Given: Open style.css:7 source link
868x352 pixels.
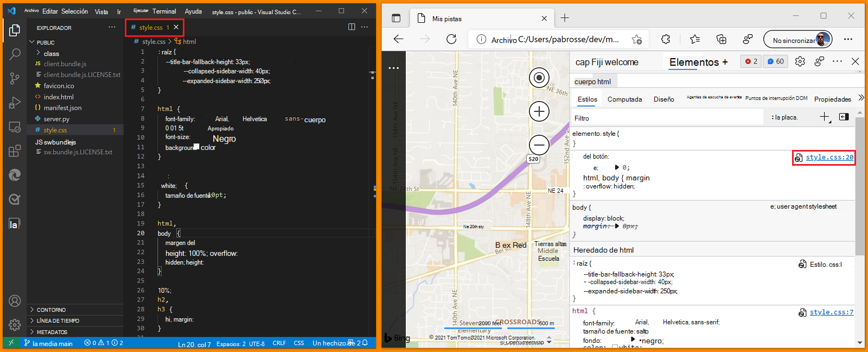Looking at the screenshot, I should point(831,312).
